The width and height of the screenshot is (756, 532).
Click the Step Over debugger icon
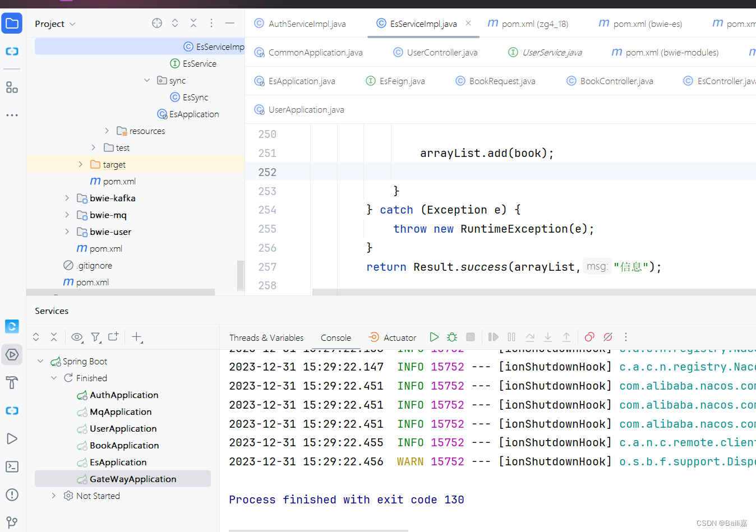493,337
